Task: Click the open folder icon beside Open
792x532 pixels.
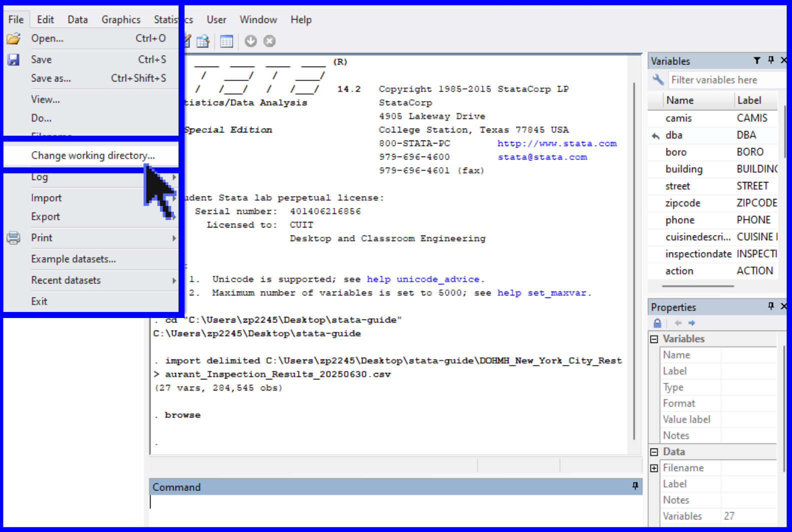Action: 13,38
